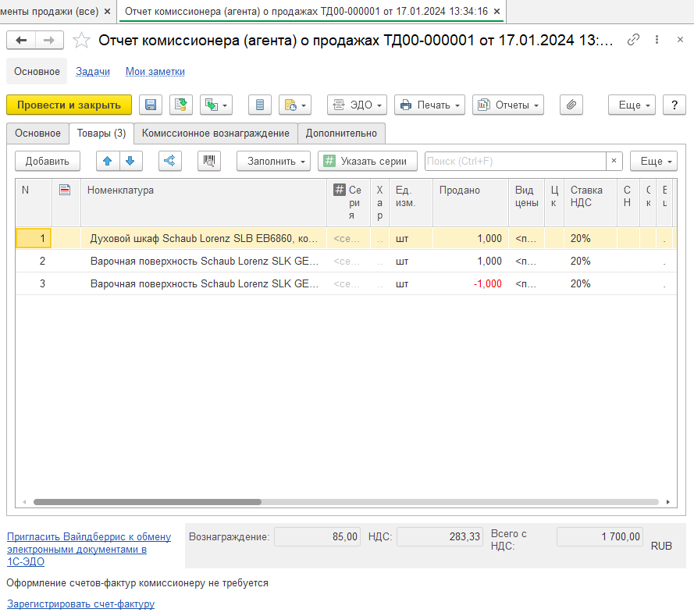Open the Отчеты dropdown menu
Viewport: 694px width, 616px height.
(507, 105)
